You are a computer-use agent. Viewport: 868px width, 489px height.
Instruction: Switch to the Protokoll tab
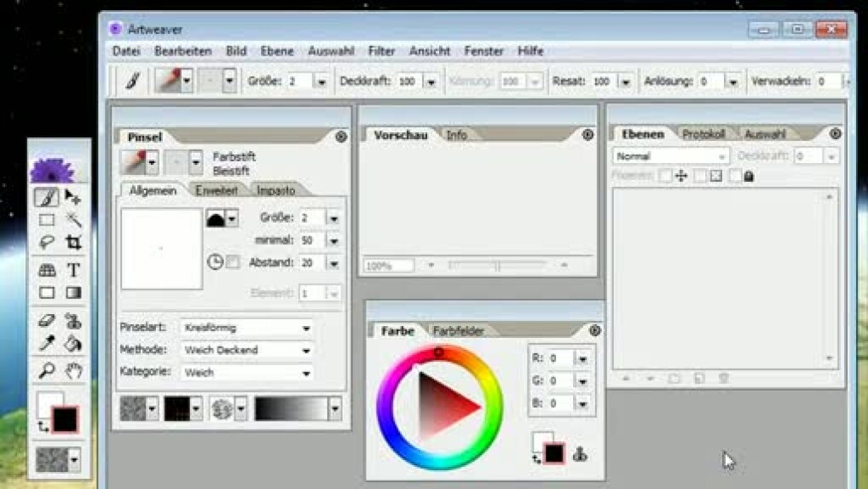pos(703,135)
